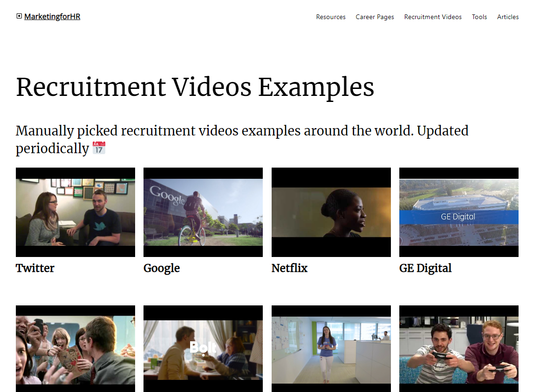Click the 'Recruitment Videos Examples' heading
This screenshot has height=392, width=540.
pos(195,88)
